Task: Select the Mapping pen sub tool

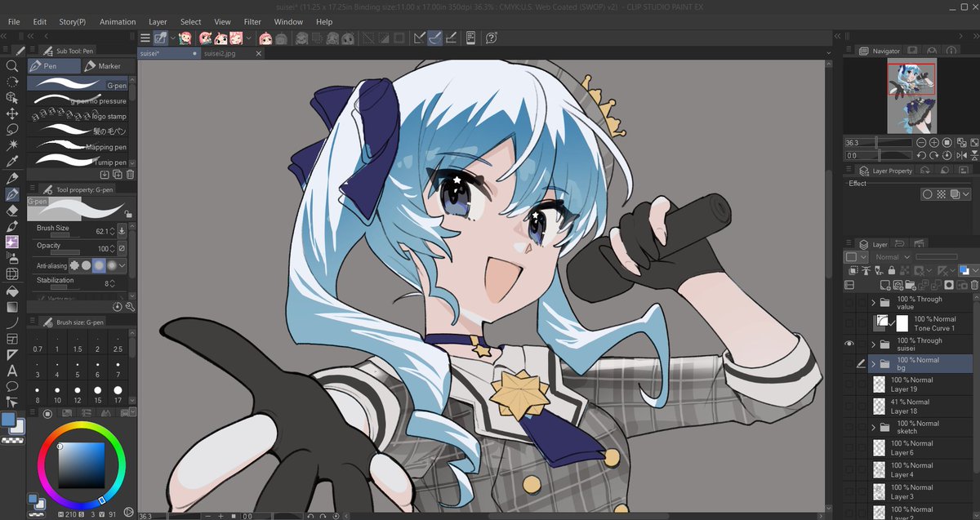Action: (x=79, y=147)
